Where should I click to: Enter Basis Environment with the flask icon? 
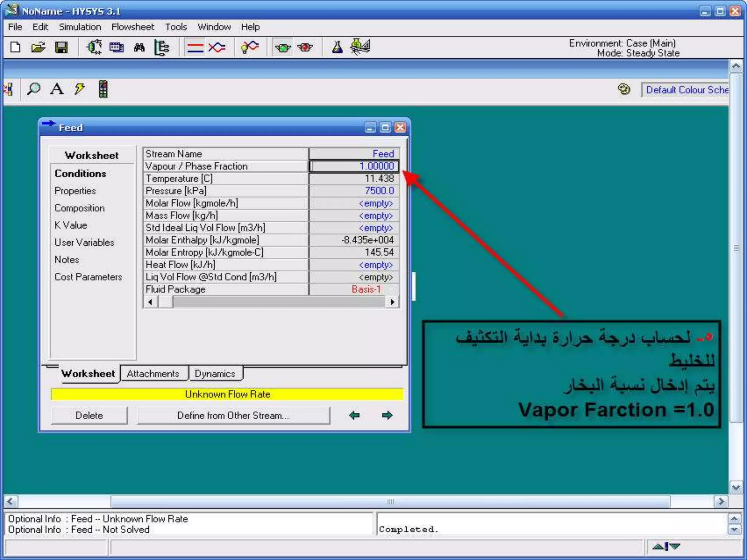337,47
